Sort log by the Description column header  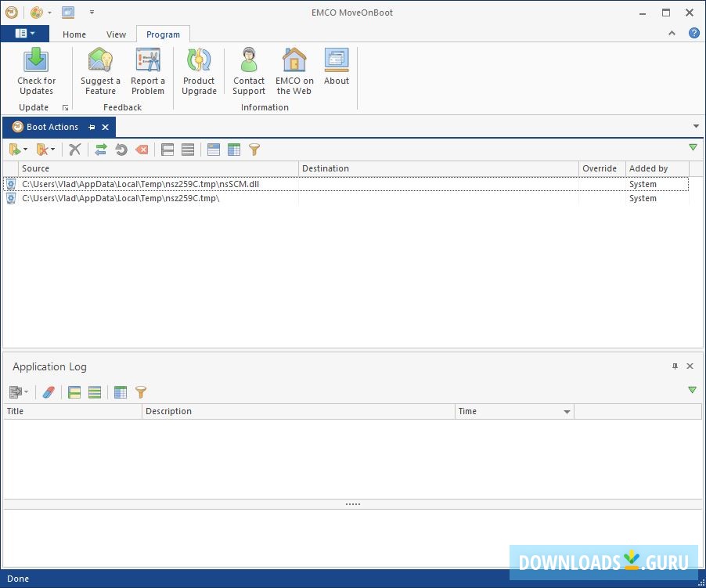pos(298,411)
